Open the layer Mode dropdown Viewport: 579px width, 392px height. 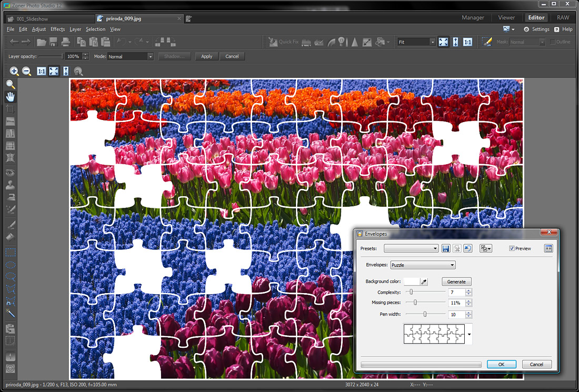tap(131, 56)
